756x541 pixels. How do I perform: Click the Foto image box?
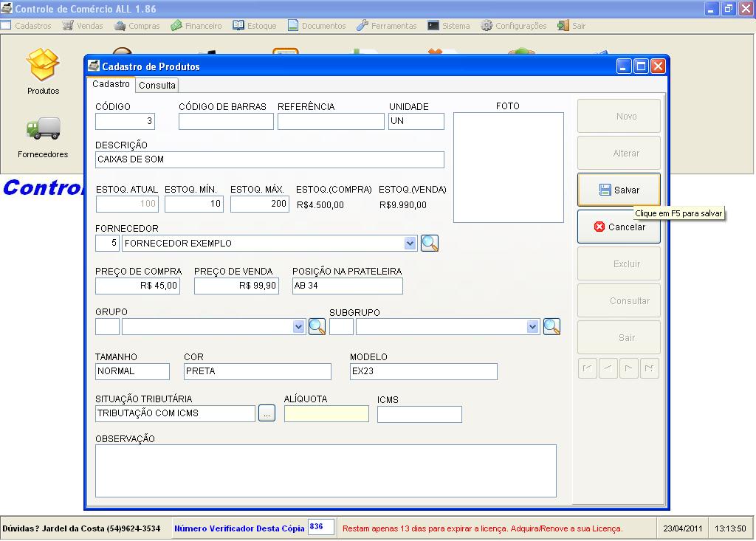(508, 168)
